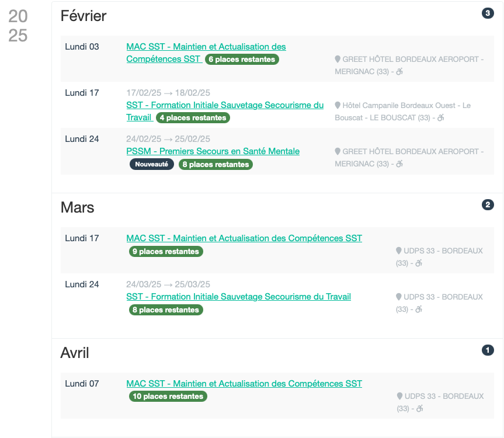Click the "10 places restantes" badge in Avril
The image size is (504, 438).
tap(168, 397)
